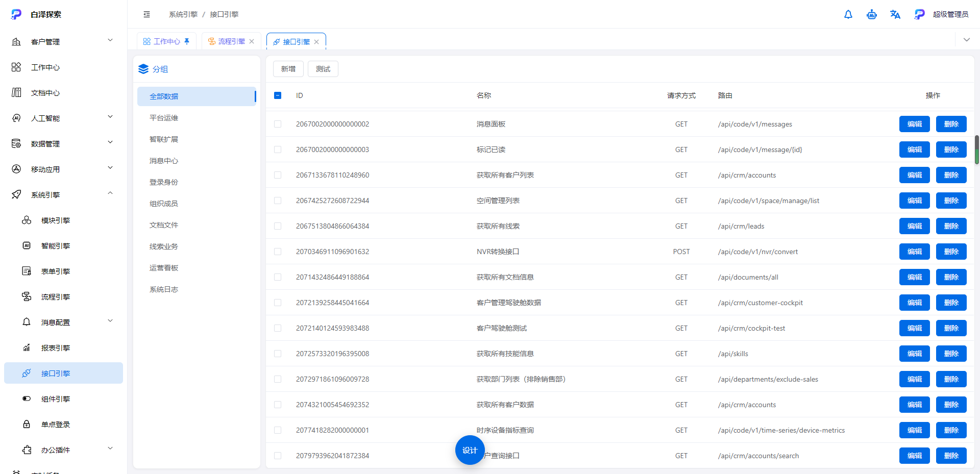
Task: Tick the checkbox for NVR转换接口 row
Action: pyautogui.click(x=278, y=252)
